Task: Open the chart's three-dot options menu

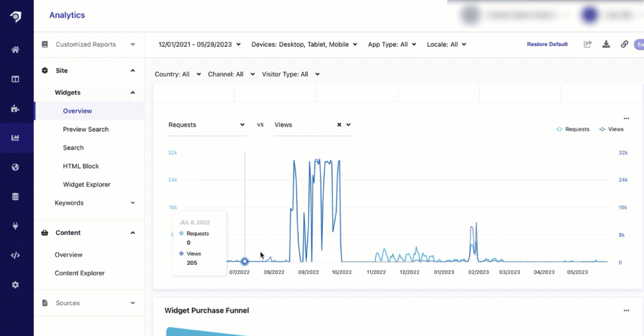Action: (626, 118)
